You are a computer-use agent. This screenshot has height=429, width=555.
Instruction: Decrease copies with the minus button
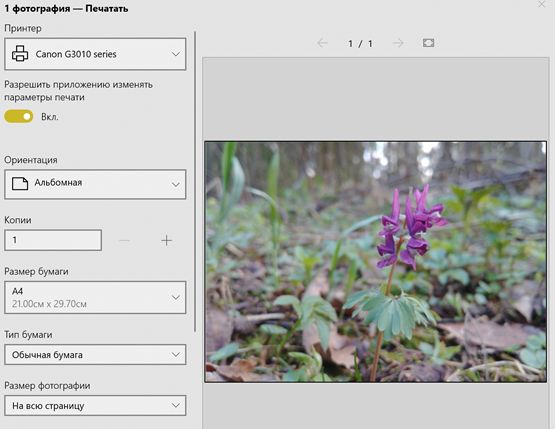[x=124, y=241]
